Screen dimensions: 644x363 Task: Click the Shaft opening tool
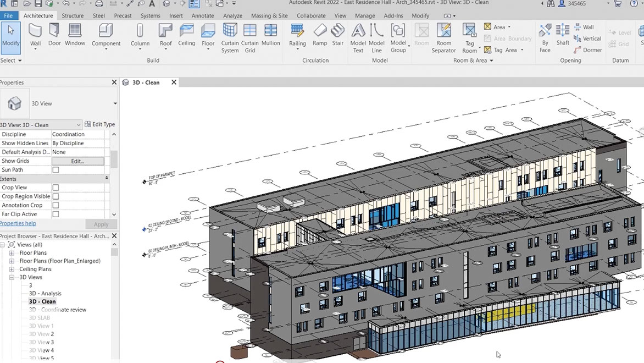(563, 34)
